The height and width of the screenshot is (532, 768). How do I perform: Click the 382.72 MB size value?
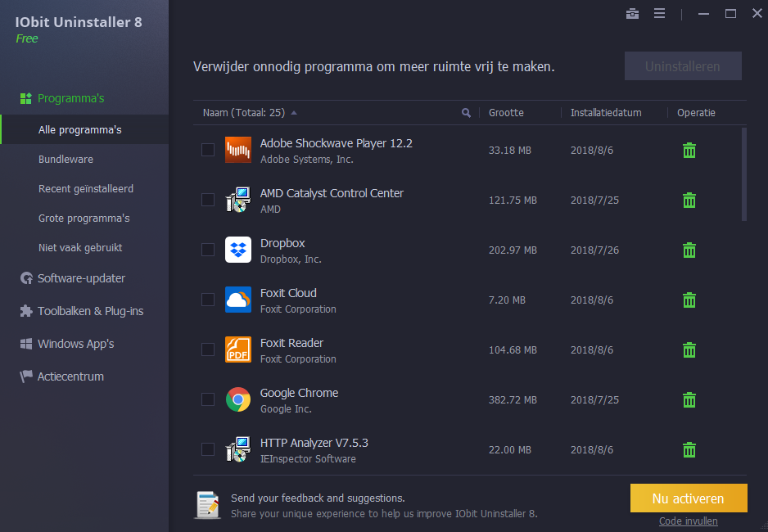click(513, 400)
